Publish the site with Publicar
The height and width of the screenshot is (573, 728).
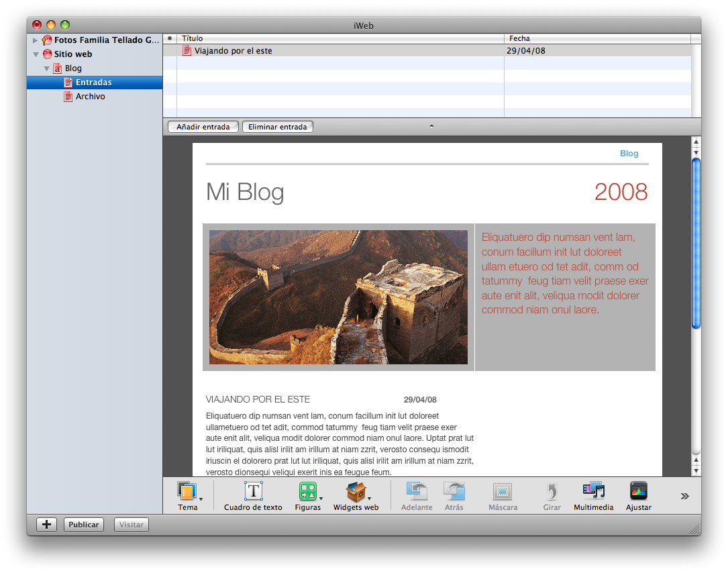click(x=83, y=524)
